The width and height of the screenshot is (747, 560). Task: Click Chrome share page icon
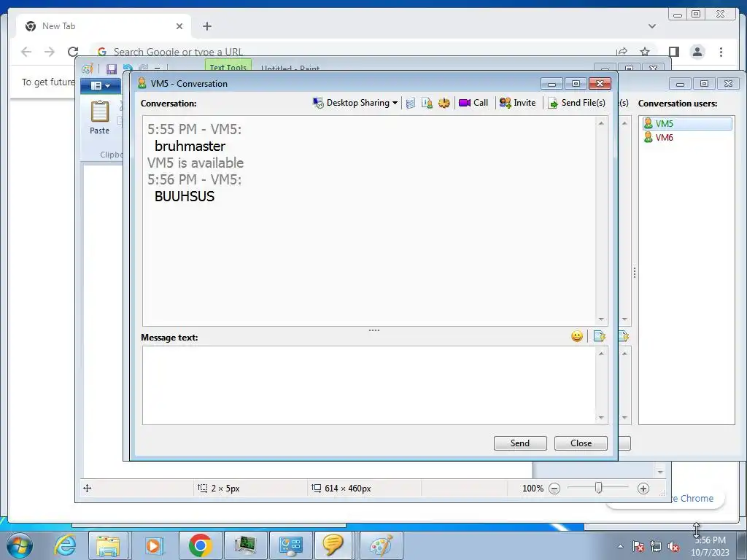622,52
